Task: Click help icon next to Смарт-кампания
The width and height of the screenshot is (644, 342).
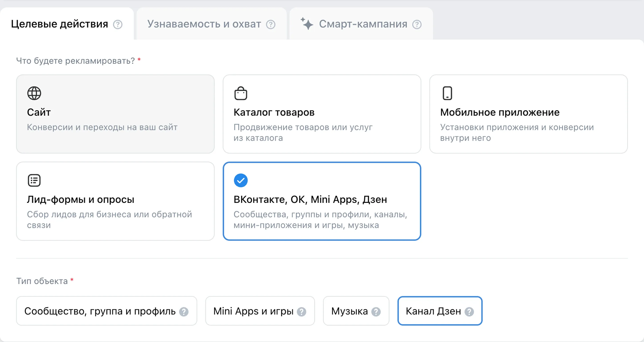Action: click(x=417, y=25)
